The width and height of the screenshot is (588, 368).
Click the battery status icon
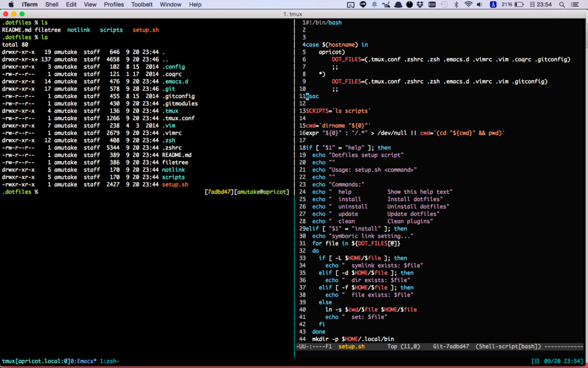[x=519, y=5]
